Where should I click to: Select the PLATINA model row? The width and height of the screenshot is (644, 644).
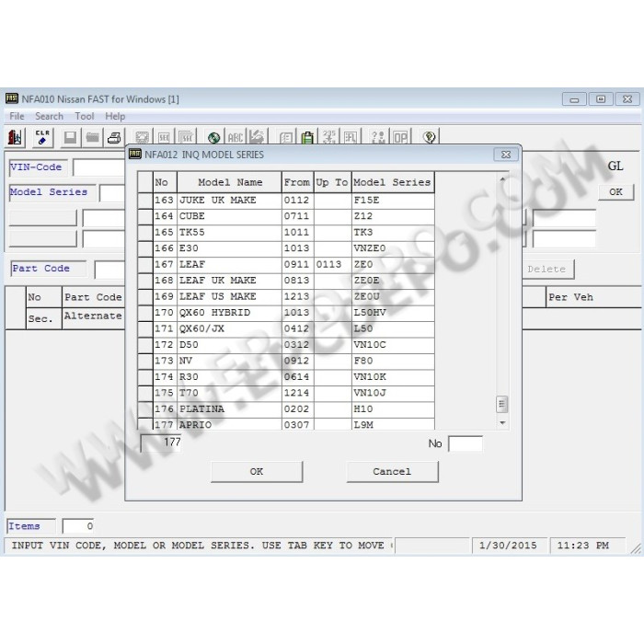[x=286, y=409]
